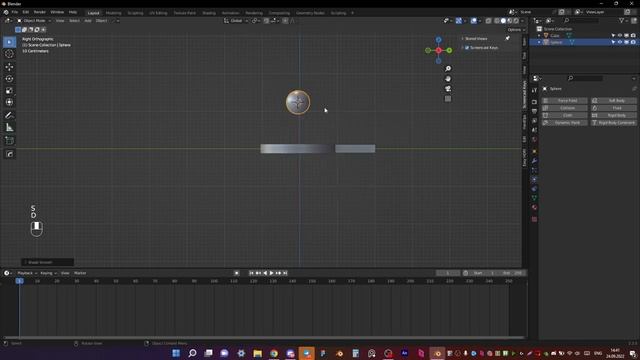
Task: Click the blue Z axis gizmo handle
Action: [x=438, y=40]
